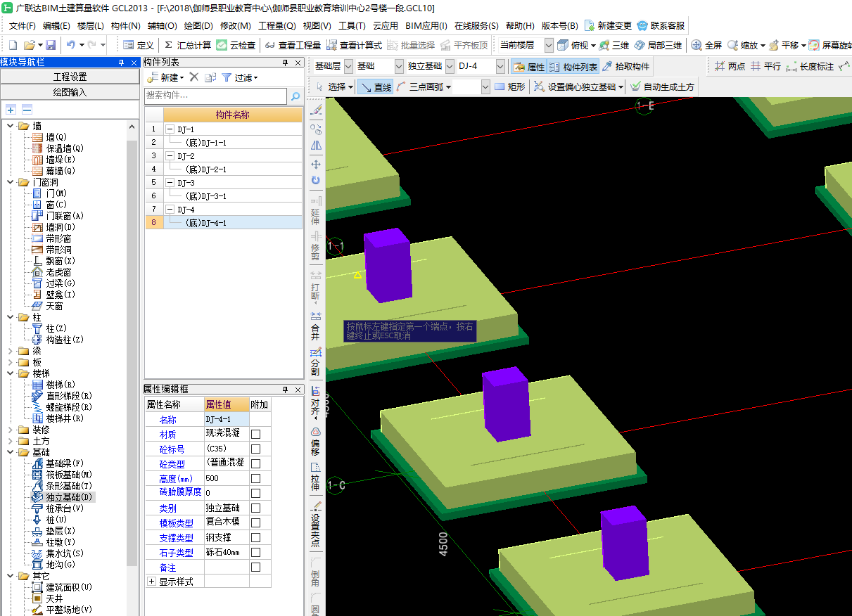Start 云检查 cloud check

pos(236,45)
